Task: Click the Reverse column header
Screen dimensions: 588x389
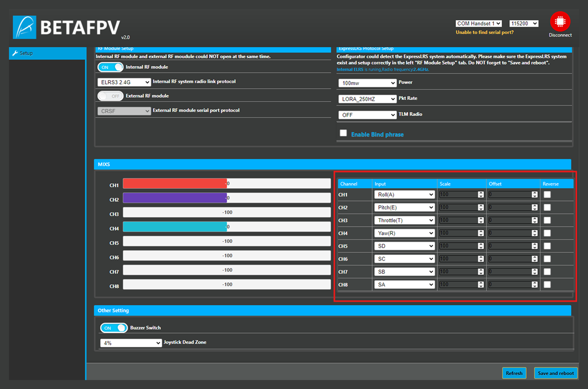Action: (551, 184)
